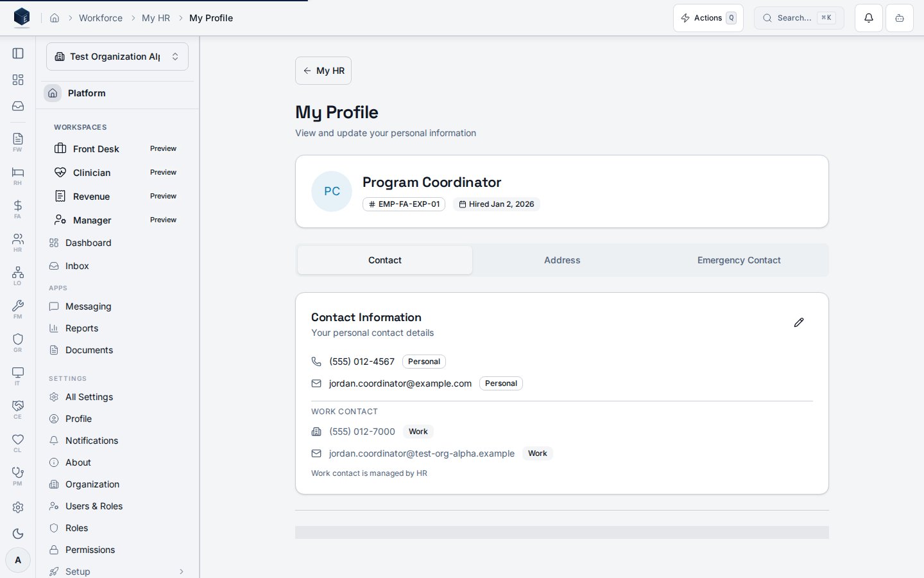Viewport: 924px width, 578px height.
Task: Switch to the Address tab
Action: (562, 260)
